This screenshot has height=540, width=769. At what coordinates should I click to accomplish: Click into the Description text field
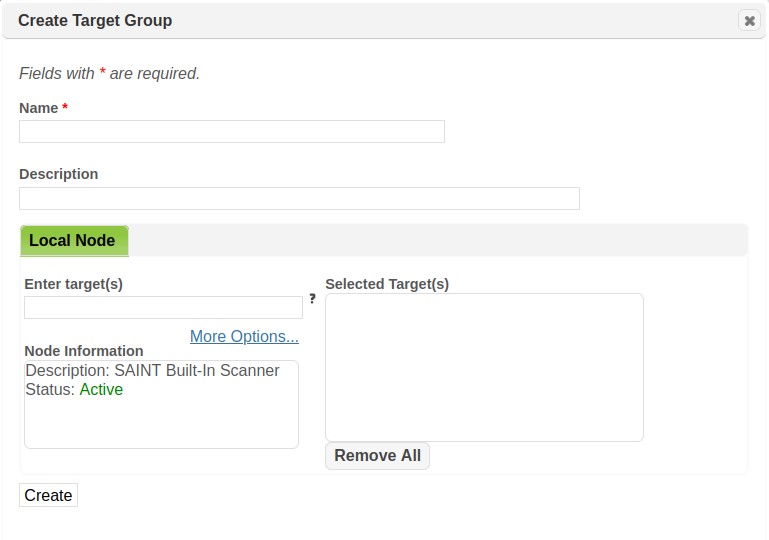[299, 198]
